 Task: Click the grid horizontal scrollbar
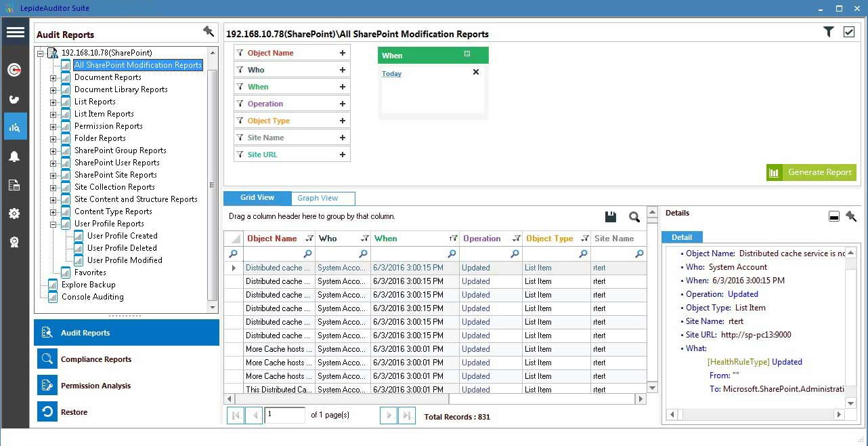[x=435, y=399]
